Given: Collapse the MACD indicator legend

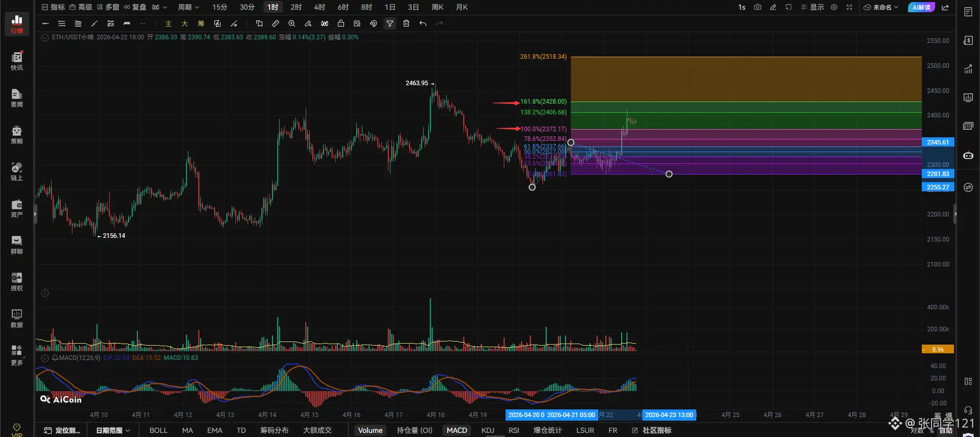Looking at the screenshot, I should (45, 358).
